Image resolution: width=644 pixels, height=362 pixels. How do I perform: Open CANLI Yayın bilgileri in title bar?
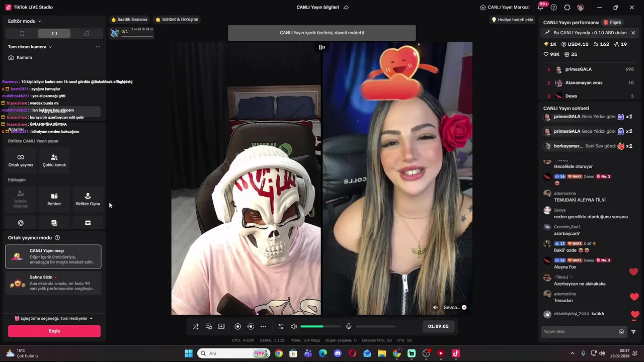click(x=317, y=7)
